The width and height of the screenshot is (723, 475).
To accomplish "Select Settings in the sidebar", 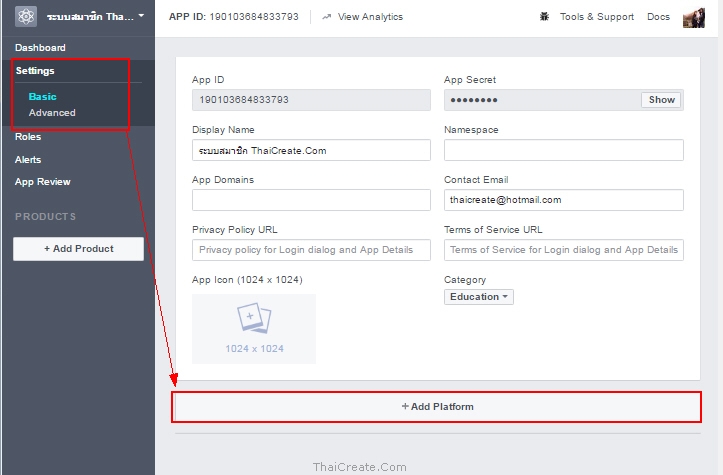I will pyautogui.click(x=35, y=71).
